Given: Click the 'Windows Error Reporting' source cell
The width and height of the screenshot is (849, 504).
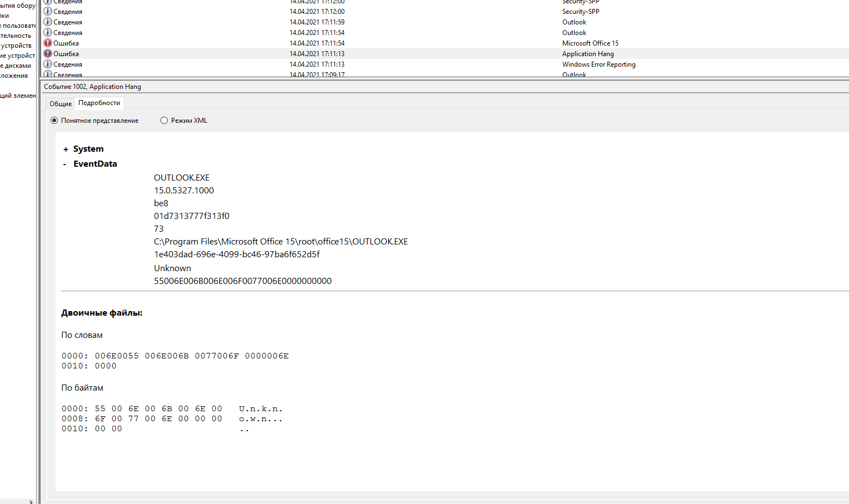Looking at the screenshot, I should pos(598,64).
